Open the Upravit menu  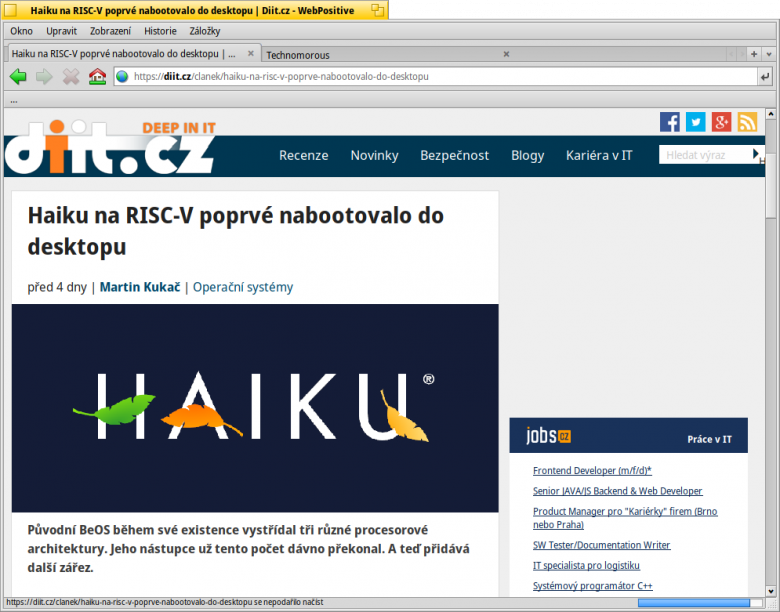coord(62,31)
